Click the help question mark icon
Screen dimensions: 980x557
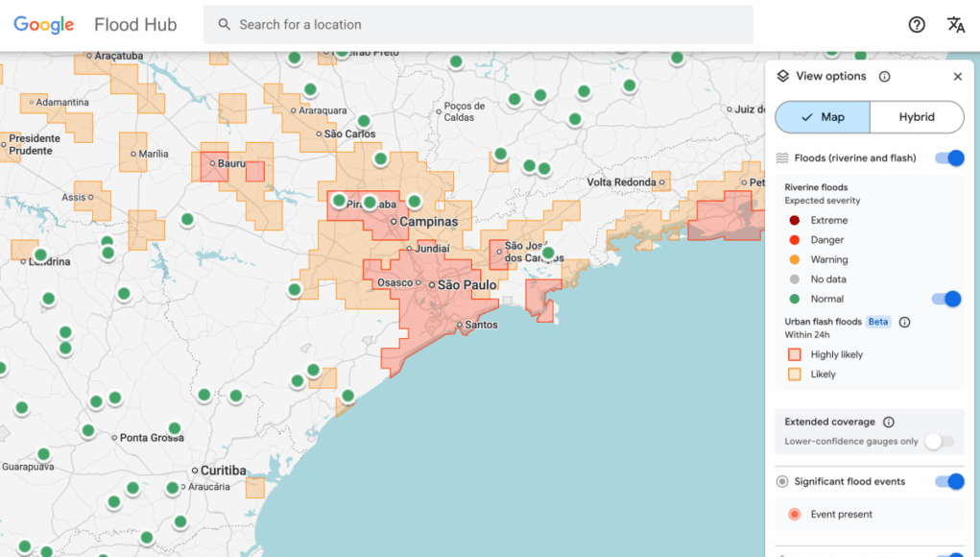pyautogui.click(x=917, y=25)
